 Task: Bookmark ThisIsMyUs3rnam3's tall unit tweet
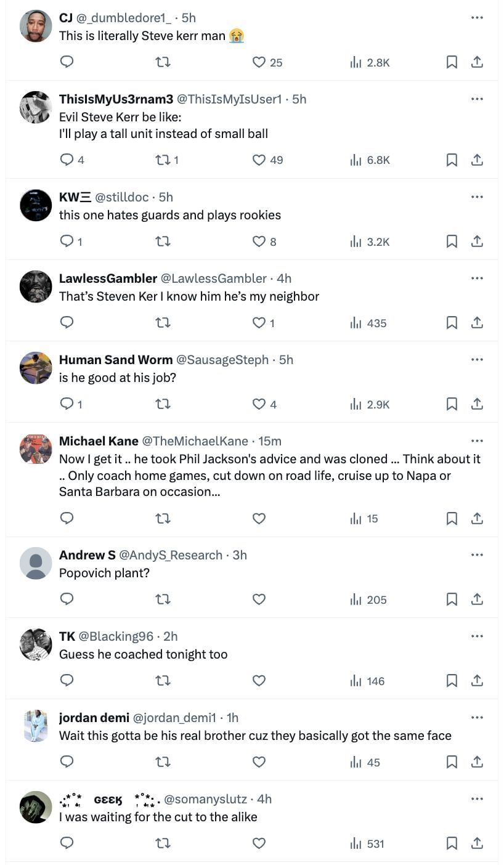click(x=452, y=160)
